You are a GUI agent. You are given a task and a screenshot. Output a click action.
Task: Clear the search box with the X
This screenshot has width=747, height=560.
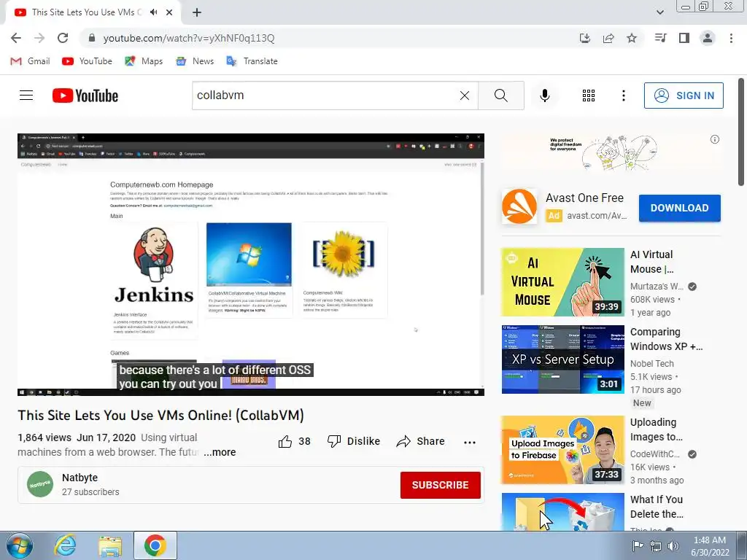465,96
